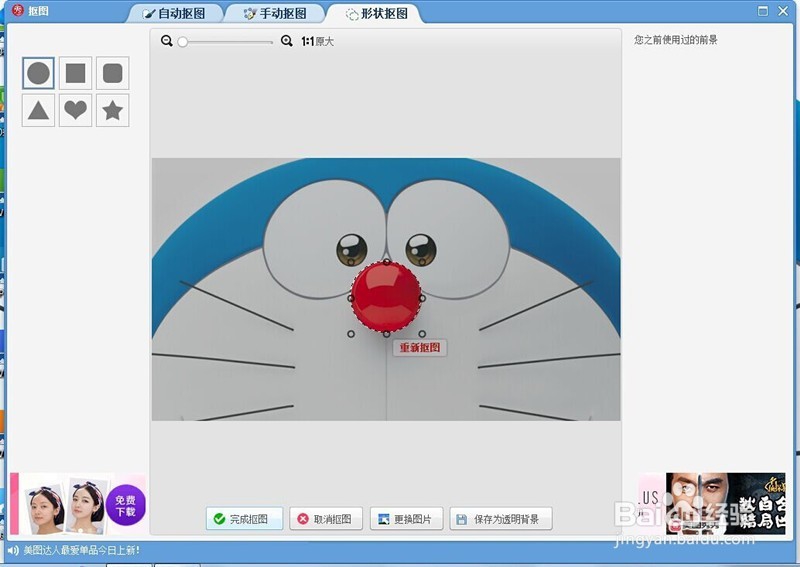Image resolution: width=800 pixels, height=567 pixels.
Task: Open 美图达人最爱单品今日上新 link
Action: click(82, 550)
